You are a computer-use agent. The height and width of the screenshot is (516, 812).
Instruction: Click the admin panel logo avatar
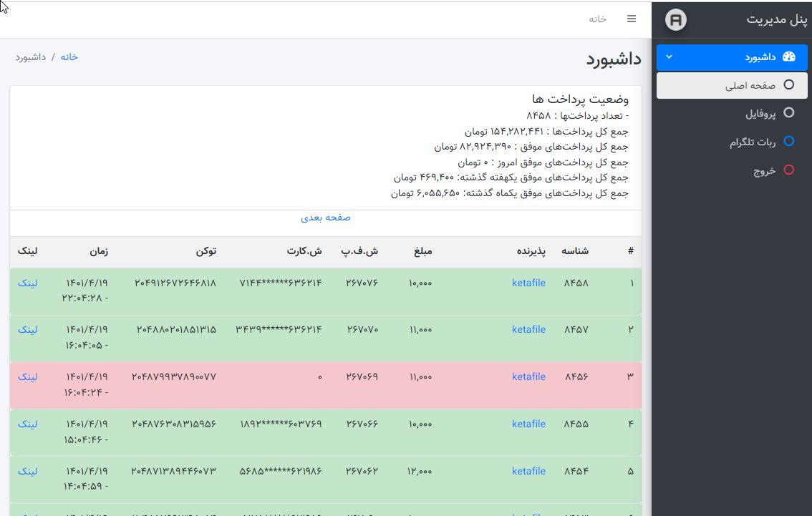coord(676,20)
